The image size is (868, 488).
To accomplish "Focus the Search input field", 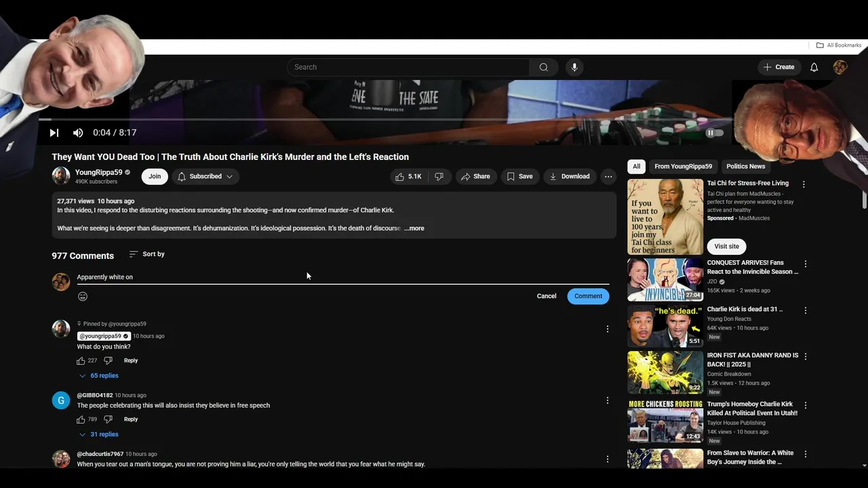I will tap(408, 67).
